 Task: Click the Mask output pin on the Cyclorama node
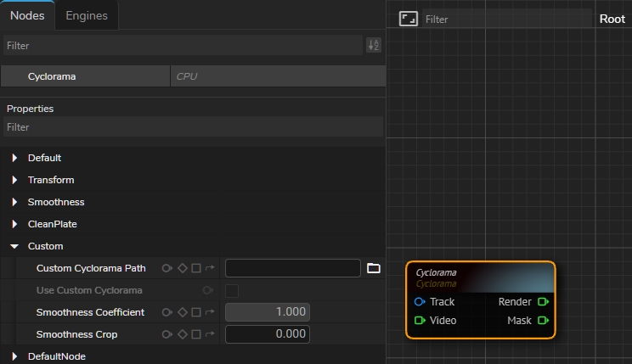pos(543,321)
